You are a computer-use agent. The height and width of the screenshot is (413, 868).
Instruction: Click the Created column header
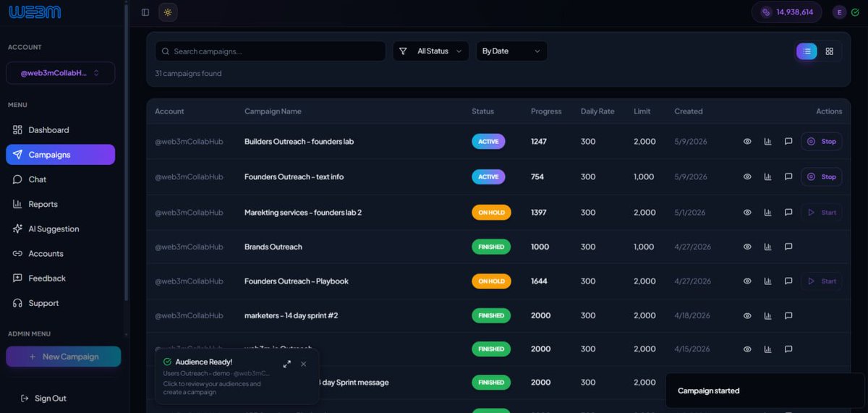point(689,111)
